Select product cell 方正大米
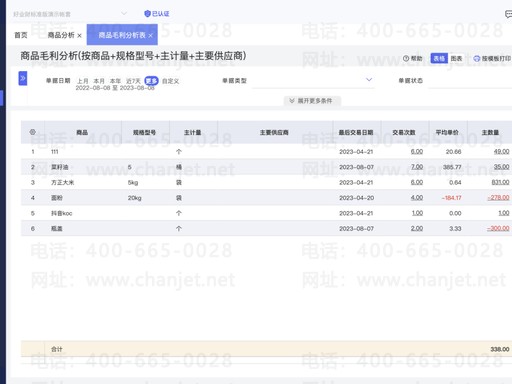512x384 pixels. click(x=63, y=182)
